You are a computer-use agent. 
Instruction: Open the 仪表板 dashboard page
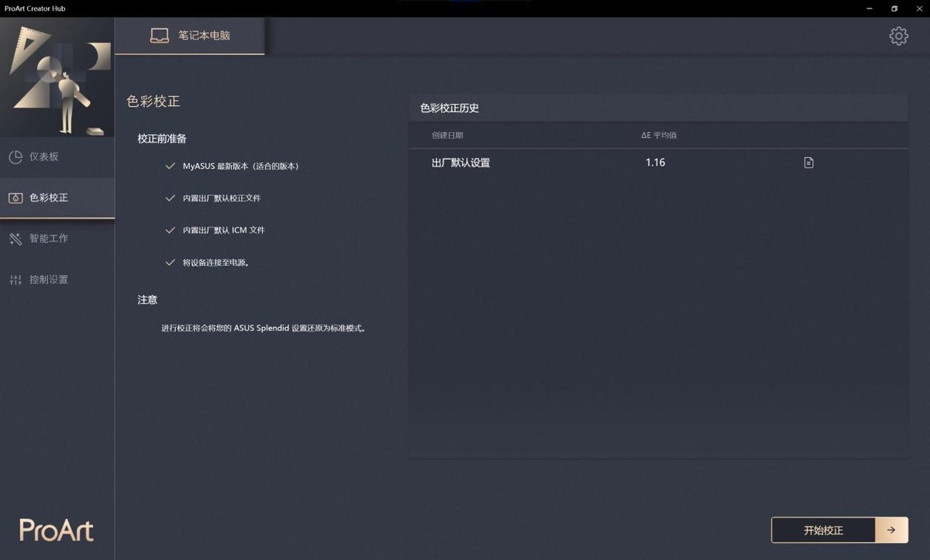click(57, 156)
